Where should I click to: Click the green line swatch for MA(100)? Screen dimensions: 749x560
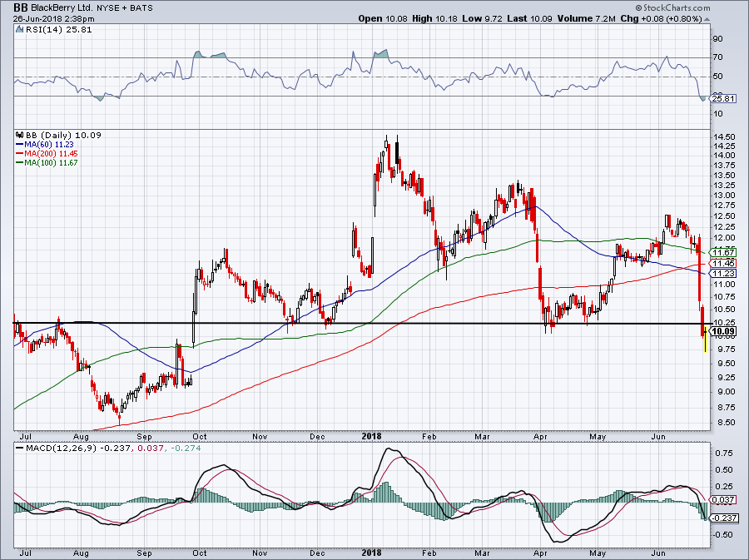[20, 163]
